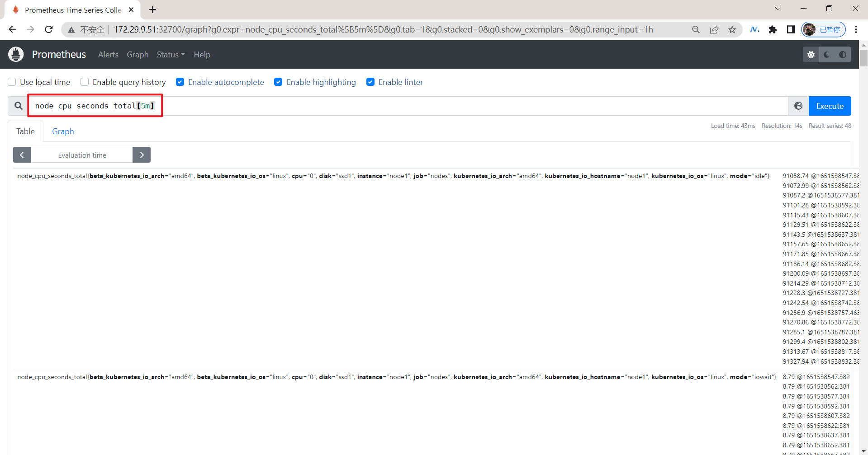Enable query history checkbox

point(85,82)
